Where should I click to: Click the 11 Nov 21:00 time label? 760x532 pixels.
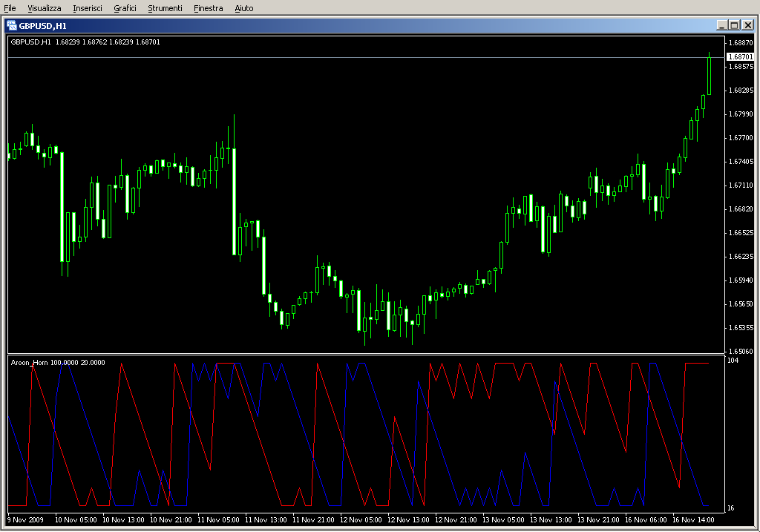tap(313, 520)
